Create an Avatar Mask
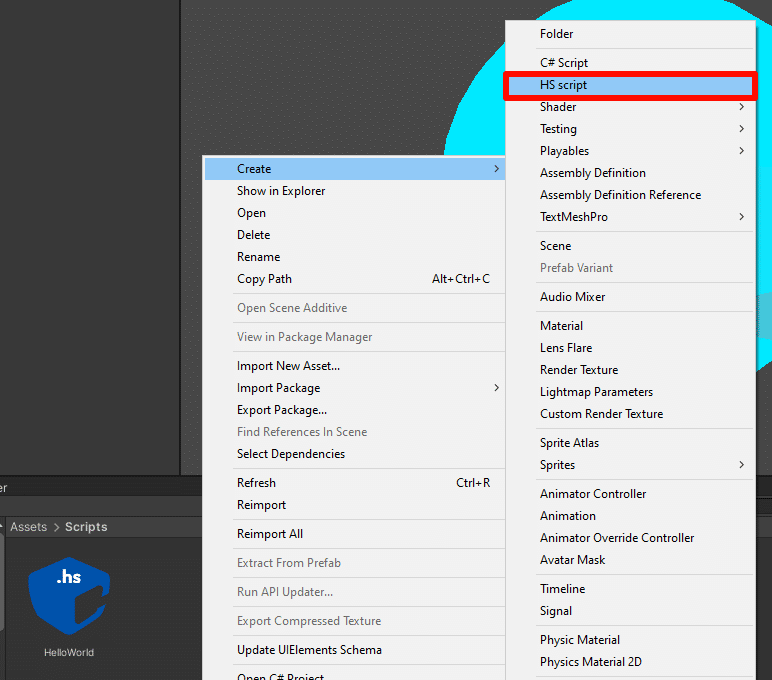Screen dimensions: 772x680 pos(630,560)
